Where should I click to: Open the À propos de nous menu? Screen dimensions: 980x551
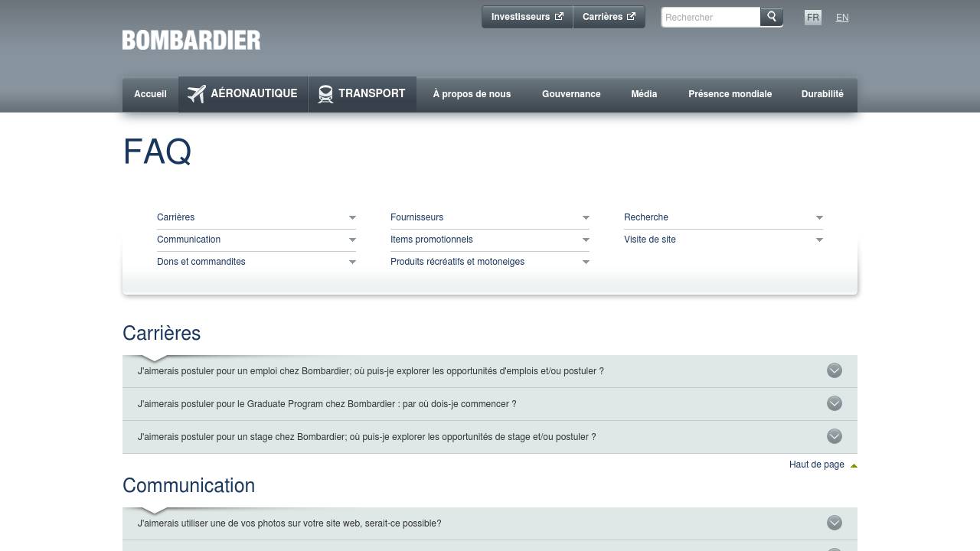coord(472,94)
